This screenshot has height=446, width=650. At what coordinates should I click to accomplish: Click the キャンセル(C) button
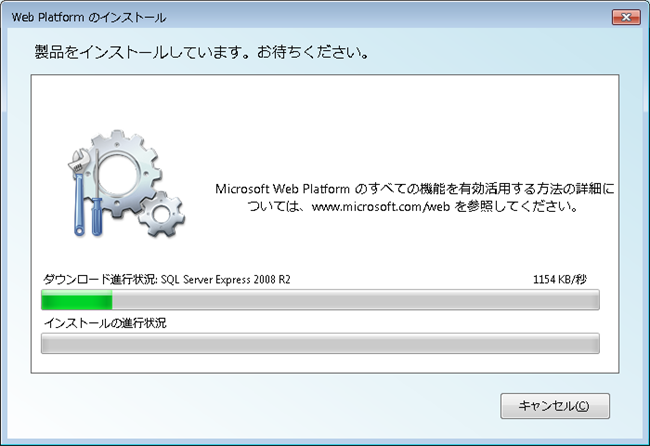click(555, 406)
